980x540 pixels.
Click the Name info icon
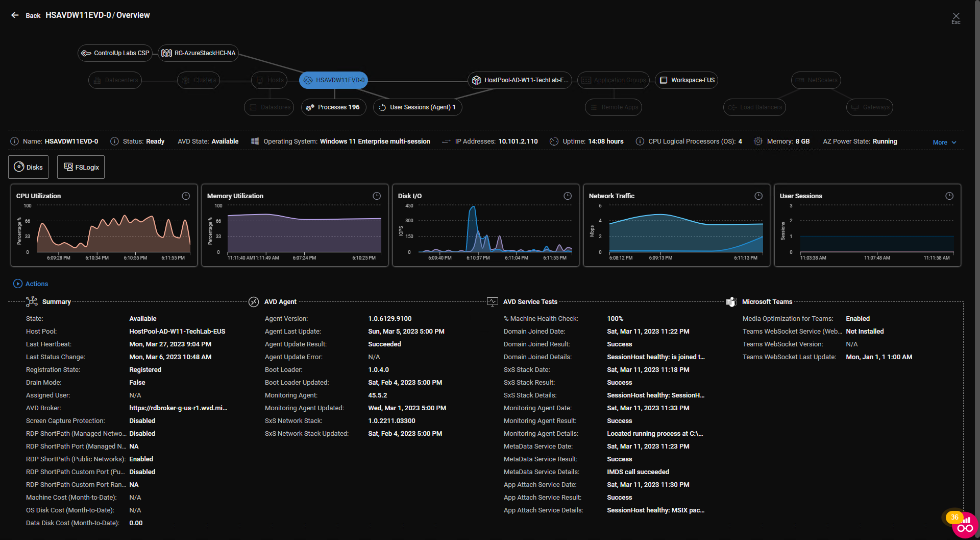tap(15, 142)
